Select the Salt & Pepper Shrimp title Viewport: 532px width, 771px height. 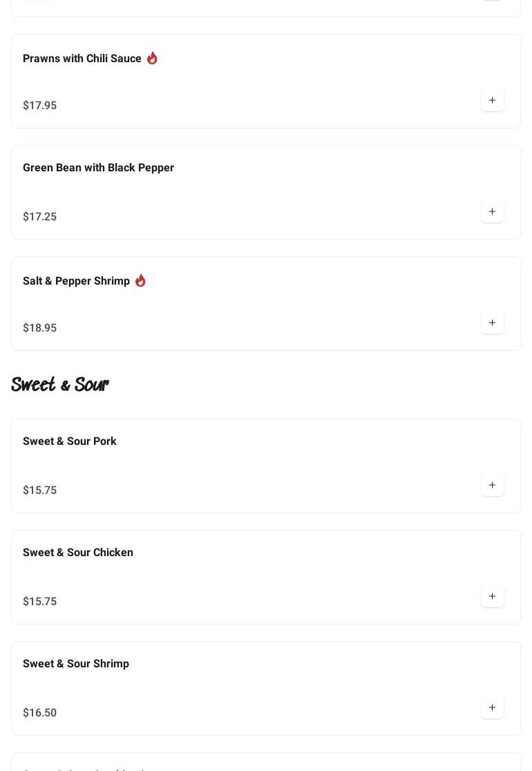coord(76,281)
